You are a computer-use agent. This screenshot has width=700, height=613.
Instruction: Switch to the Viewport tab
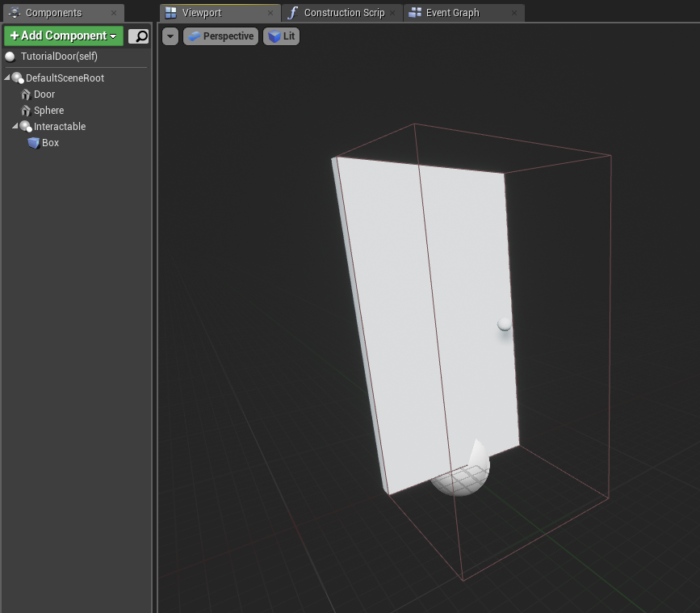(x=220, y=13)
